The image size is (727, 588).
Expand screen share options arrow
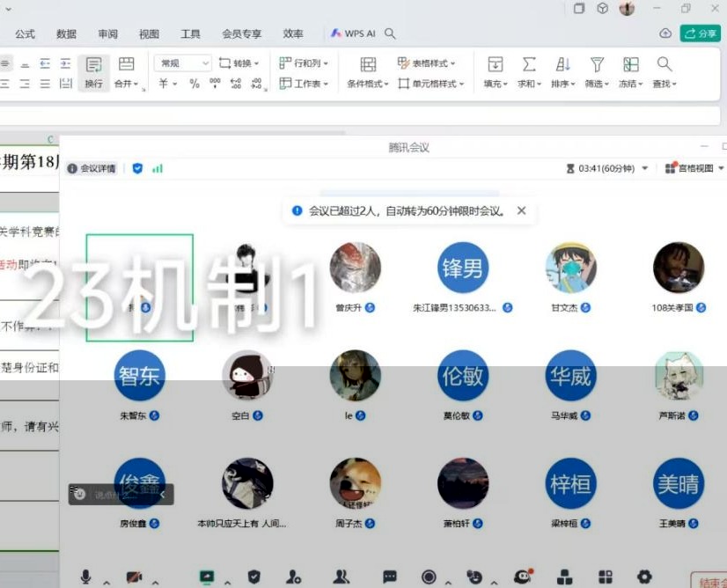point(228,583)
